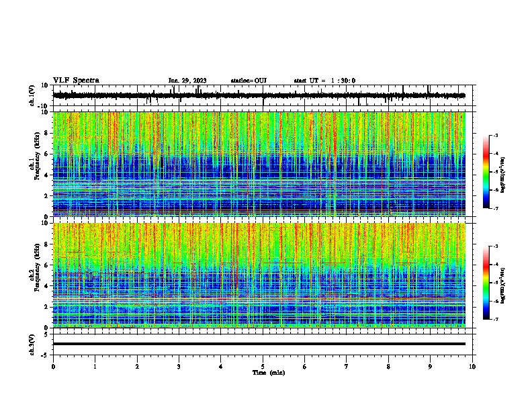Click the ch.1 'Frequency (kHz)' axis label
The height and width of the screenshot is (411, 532).
[x=37, y=156]
